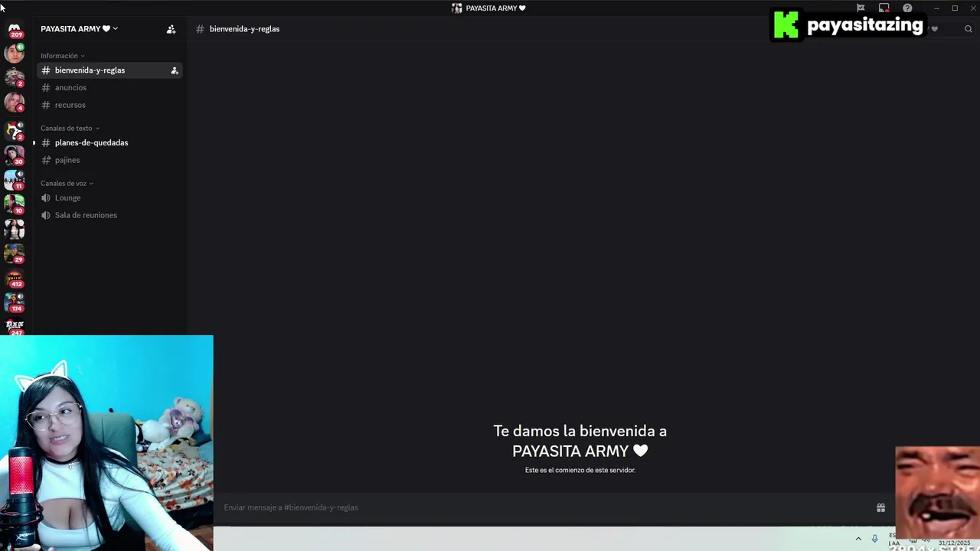Viewport: 980px width, 551px height.
Task: Select the bienvenida-y-reglas channel
Action: click(109, 70)
